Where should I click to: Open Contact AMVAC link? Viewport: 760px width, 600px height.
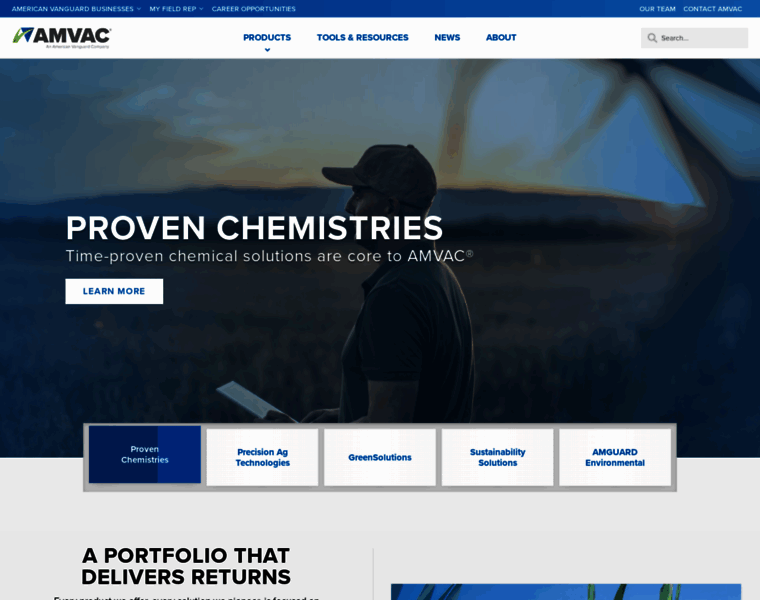pyautogui.click(x=712, y=9)
